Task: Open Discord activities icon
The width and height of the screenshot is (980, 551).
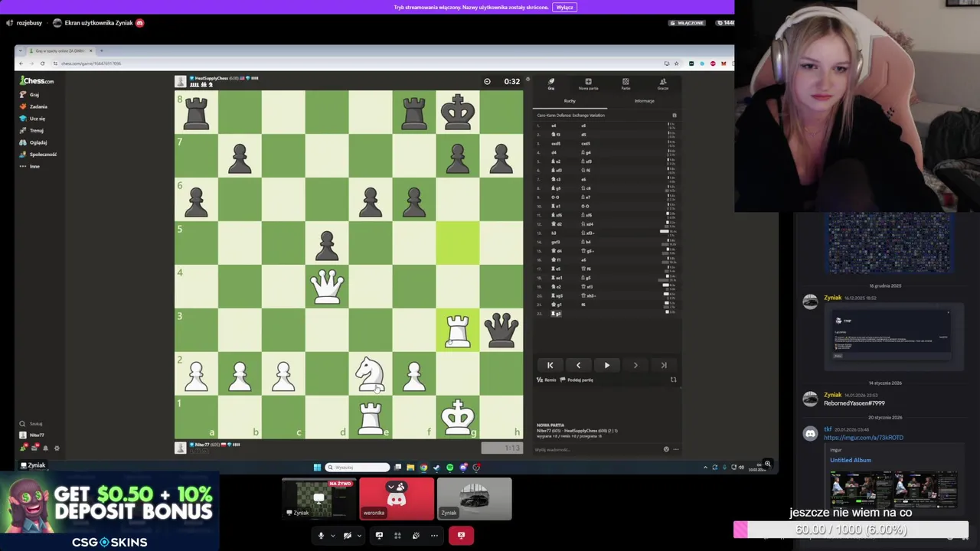Action: click(397, 535)
